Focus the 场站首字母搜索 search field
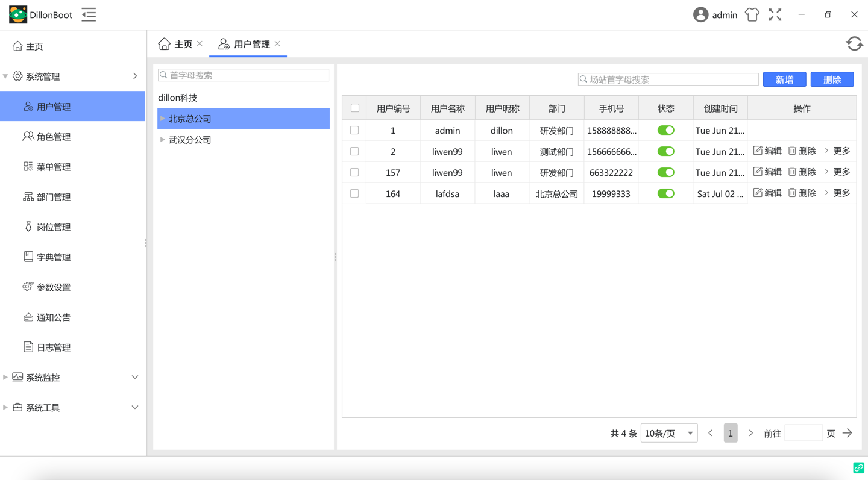 tap(668, 79)
